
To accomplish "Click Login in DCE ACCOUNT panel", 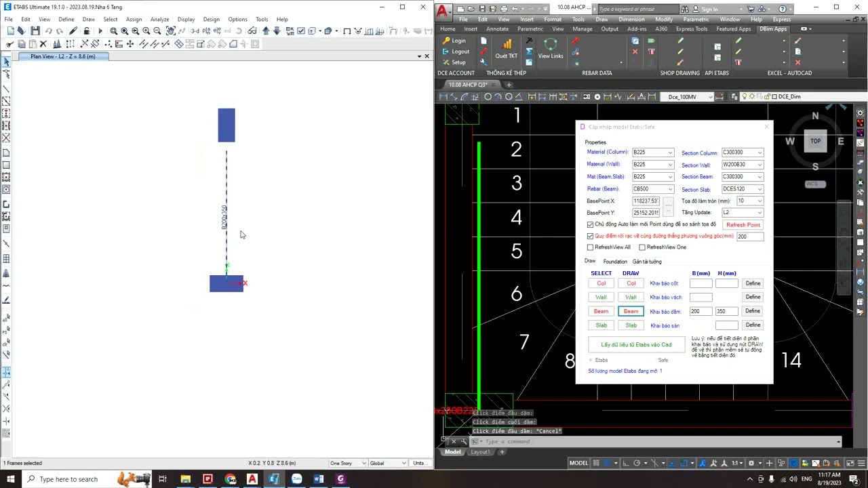I will [x=454, y=41].
